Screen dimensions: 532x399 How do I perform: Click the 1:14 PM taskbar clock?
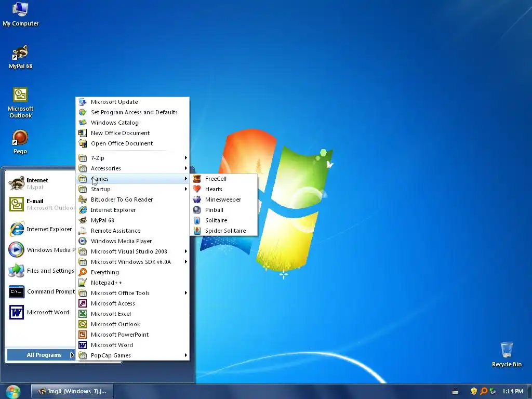coord(512,392)
